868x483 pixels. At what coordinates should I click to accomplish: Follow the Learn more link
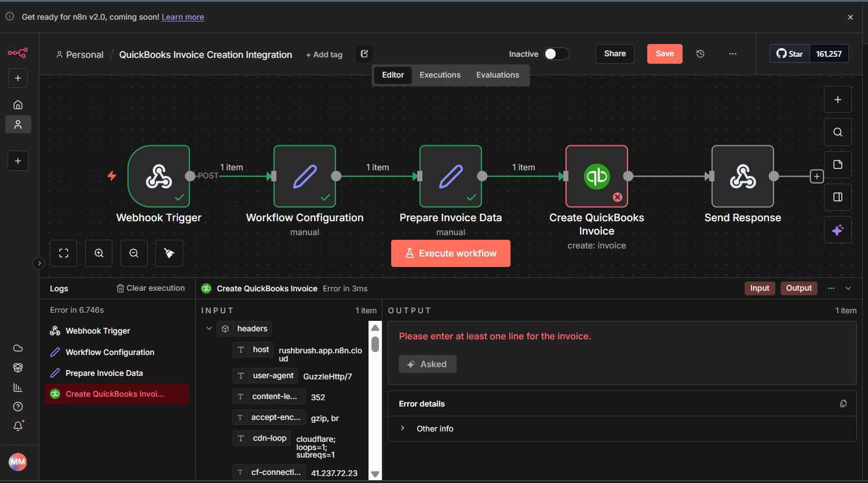point(183,17)
